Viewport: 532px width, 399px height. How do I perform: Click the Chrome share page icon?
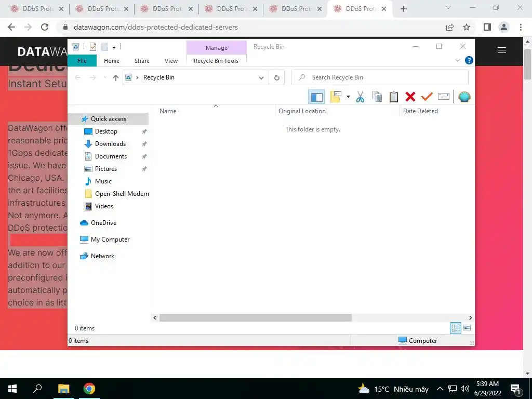pos(450,27)
